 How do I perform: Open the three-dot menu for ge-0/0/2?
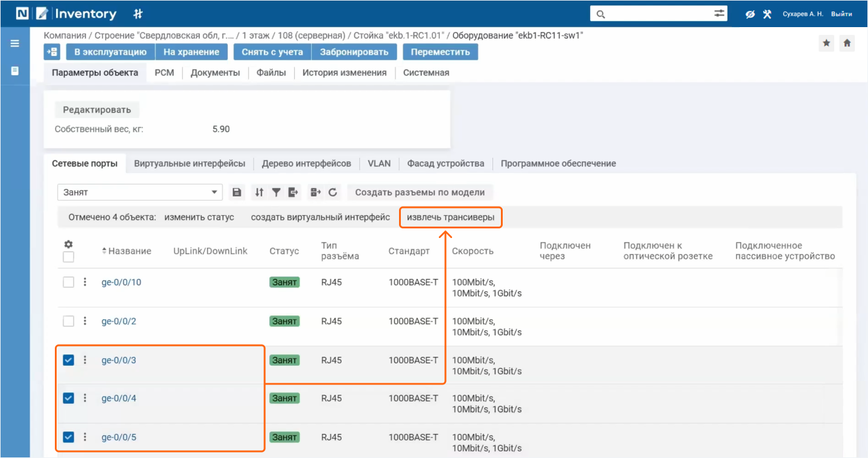85,321
